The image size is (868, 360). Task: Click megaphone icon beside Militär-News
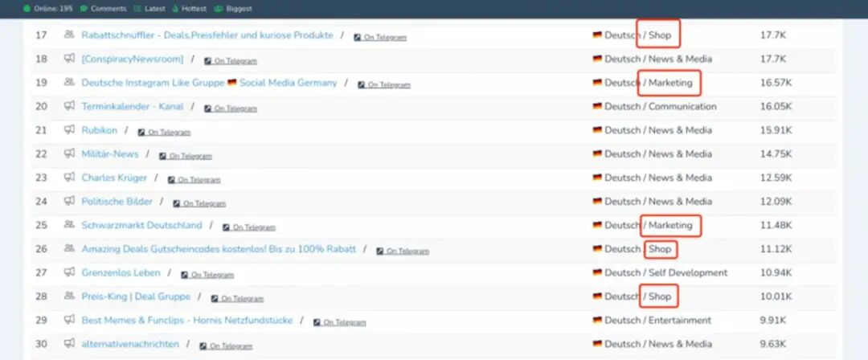click(69, 153)
